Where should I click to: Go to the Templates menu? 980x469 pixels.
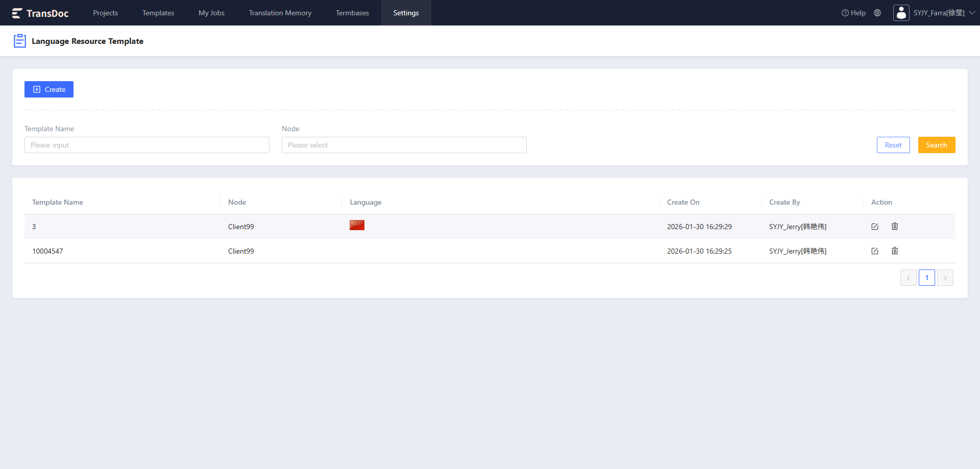158,13
